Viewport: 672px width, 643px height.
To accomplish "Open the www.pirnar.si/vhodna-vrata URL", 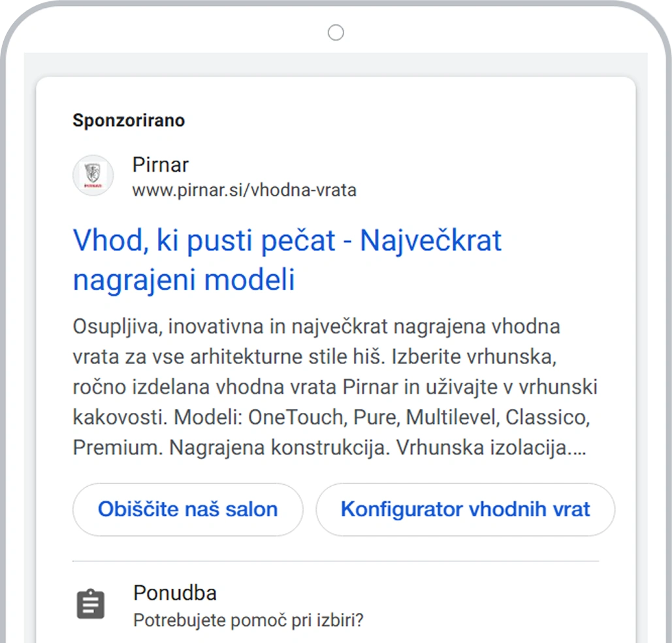I will pos(244,190).
